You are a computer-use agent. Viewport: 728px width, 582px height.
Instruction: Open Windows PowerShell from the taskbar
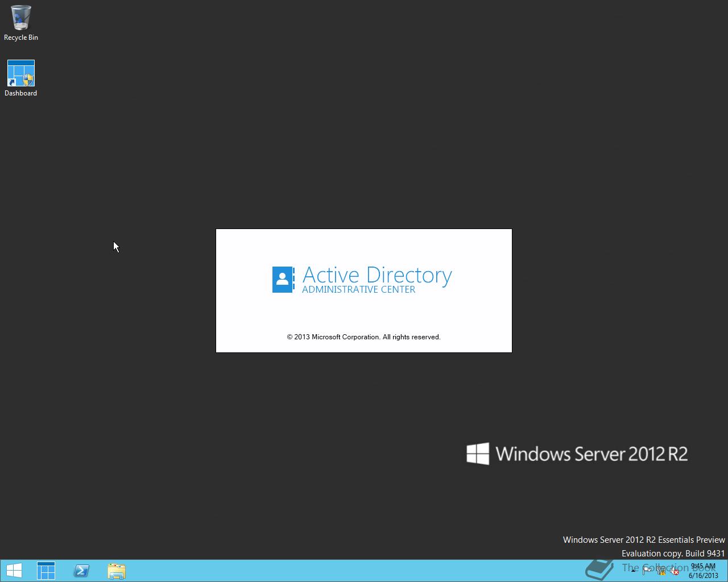pyautogui.click(x=81, y=571)
